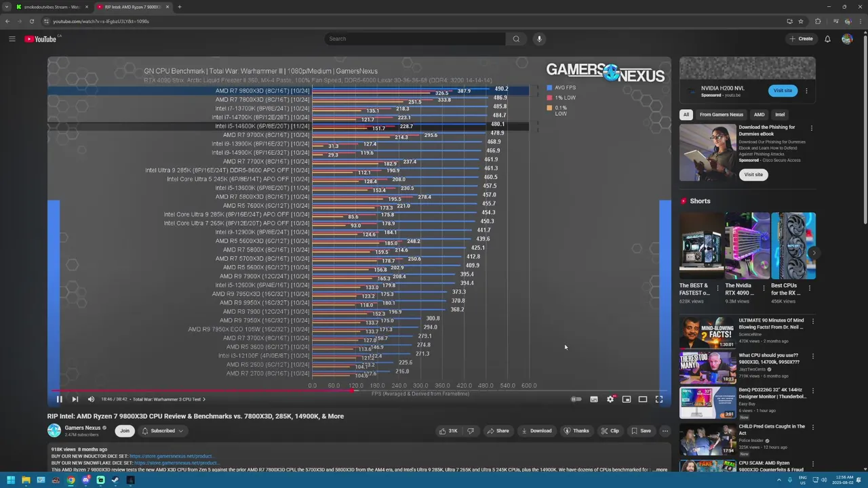Mute the video volume
Viewport: 868px width, 488px height.
coord(91,399)
